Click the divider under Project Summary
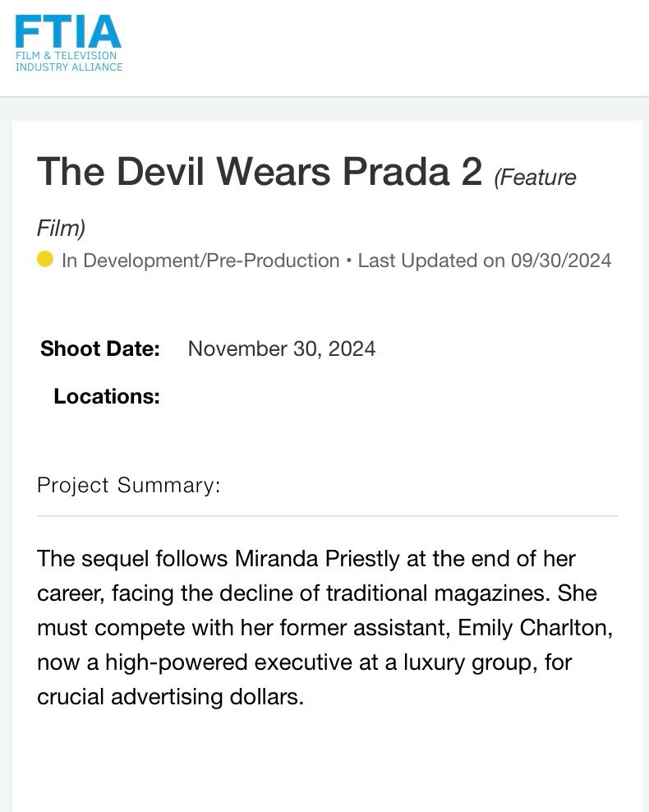The height and width of the screenshot is (812, 649). pos(328,516)
